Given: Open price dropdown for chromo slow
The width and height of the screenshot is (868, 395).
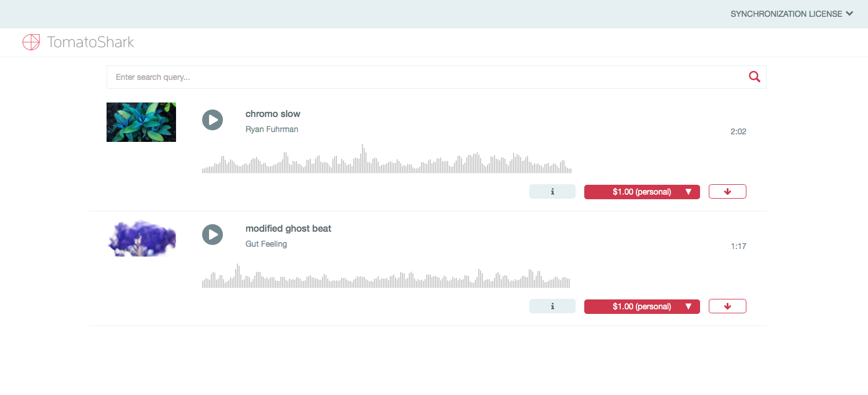Looking at the screenshot, I should point(642,192).
